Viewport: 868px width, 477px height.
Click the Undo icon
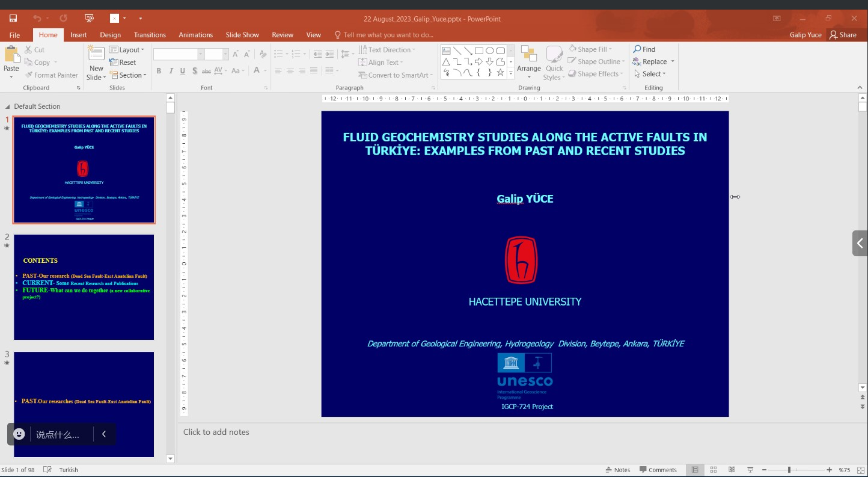(x=37, y=19)
